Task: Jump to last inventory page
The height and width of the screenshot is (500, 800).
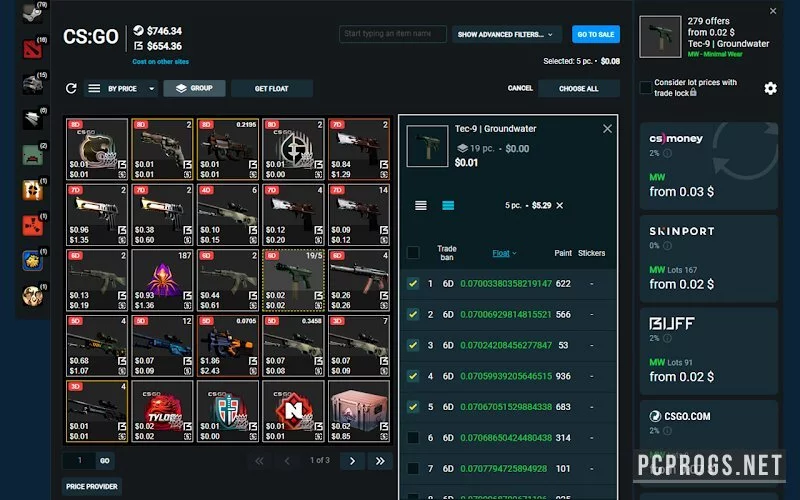Action: (380, 461)
